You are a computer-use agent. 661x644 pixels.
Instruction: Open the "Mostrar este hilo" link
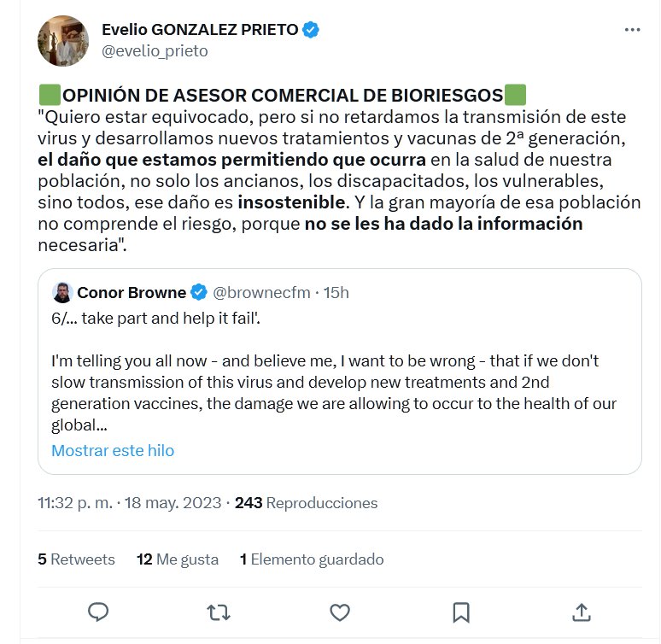point(113,450)
